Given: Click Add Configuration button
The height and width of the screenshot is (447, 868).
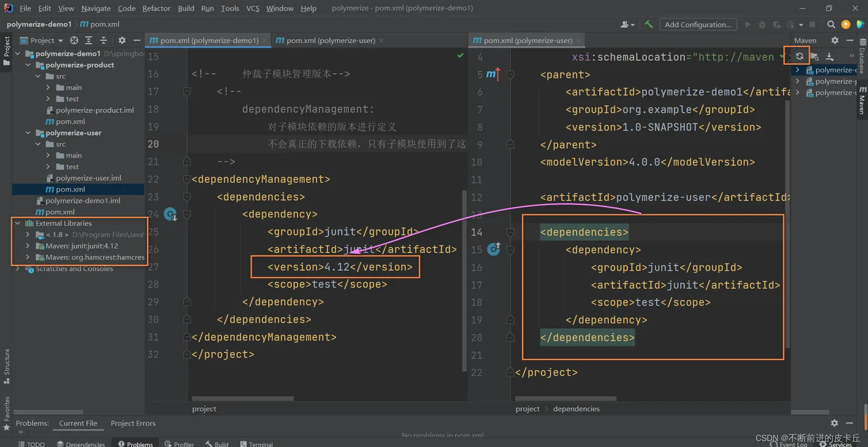Looking at the screenshot, I should pos(698,24).
